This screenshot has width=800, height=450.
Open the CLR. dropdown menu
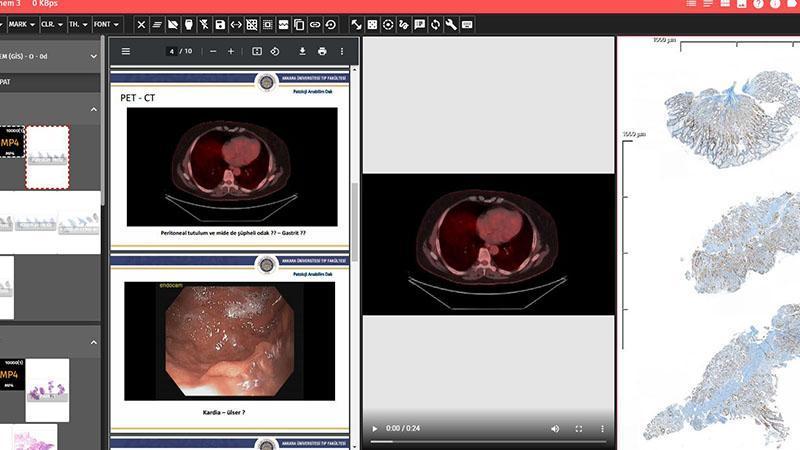pyautogui.click(x=52, y=24)
